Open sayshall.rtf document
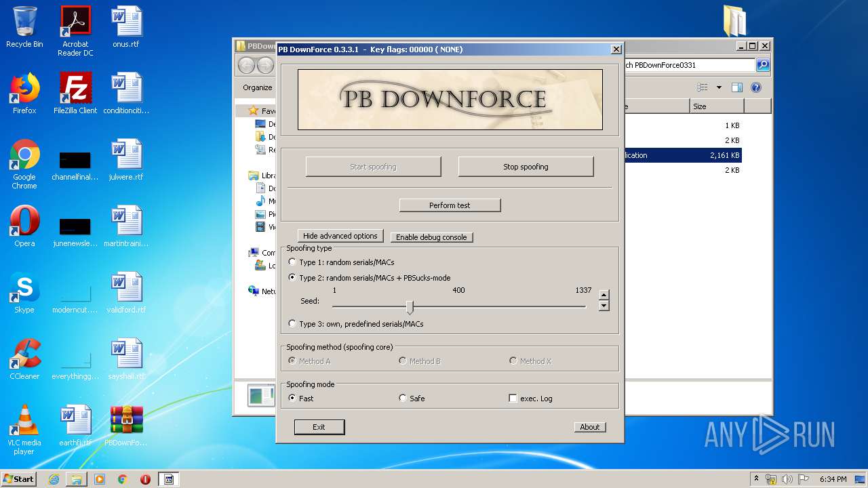 [x=126, y=359]
